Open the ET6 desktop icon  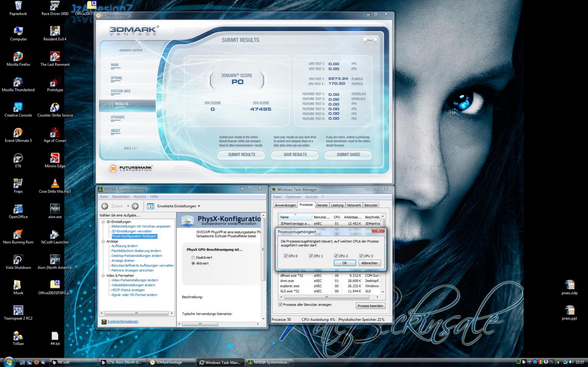[18, 161]
